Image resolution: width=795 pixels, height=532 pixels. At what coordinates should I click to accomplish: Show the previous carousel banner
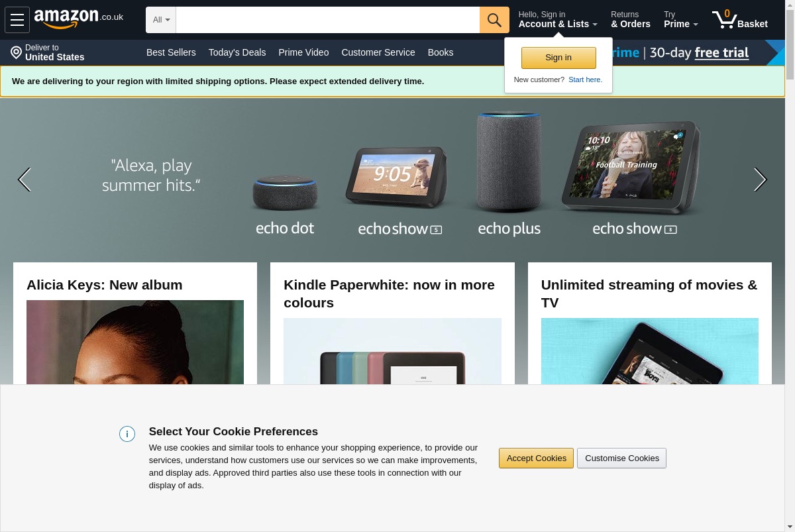25,180
